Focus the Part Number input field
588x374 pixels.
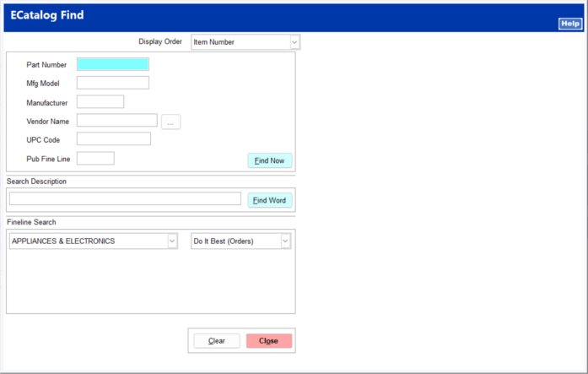click(112, 64)
